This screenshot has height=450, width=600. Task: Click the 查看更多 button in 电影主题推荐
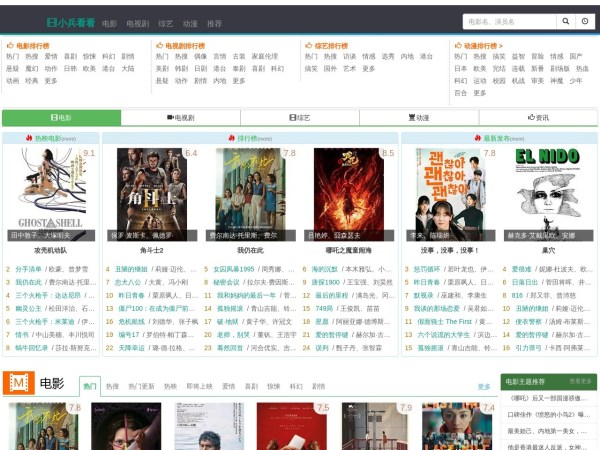pyautogui.click(x=581, y=382)
